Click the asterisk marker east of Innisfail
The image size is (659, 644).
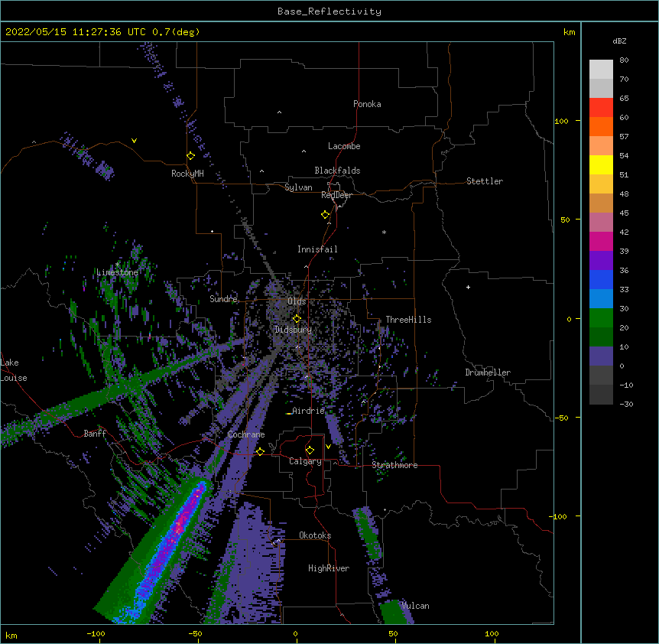384,232
